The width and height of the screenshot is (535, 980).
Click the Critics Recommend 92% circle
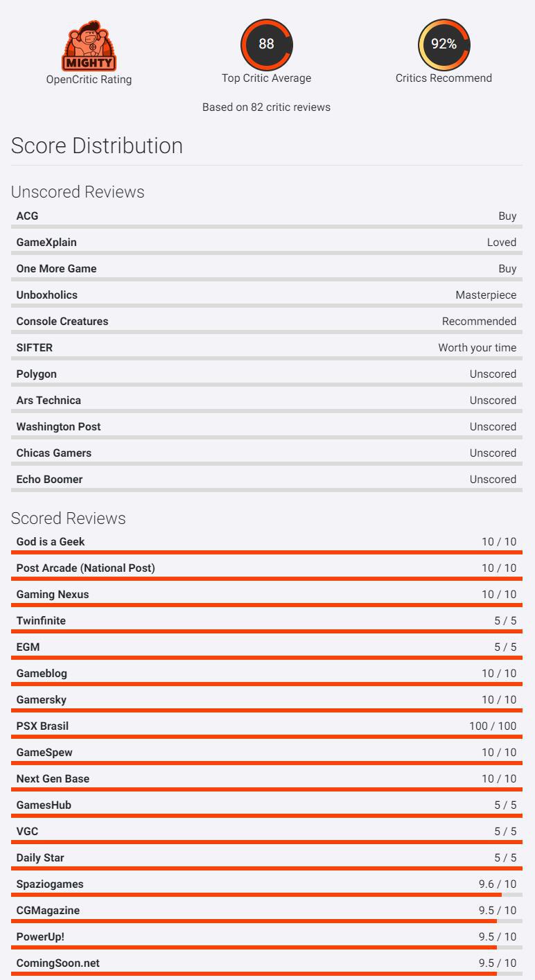[444, 44]
